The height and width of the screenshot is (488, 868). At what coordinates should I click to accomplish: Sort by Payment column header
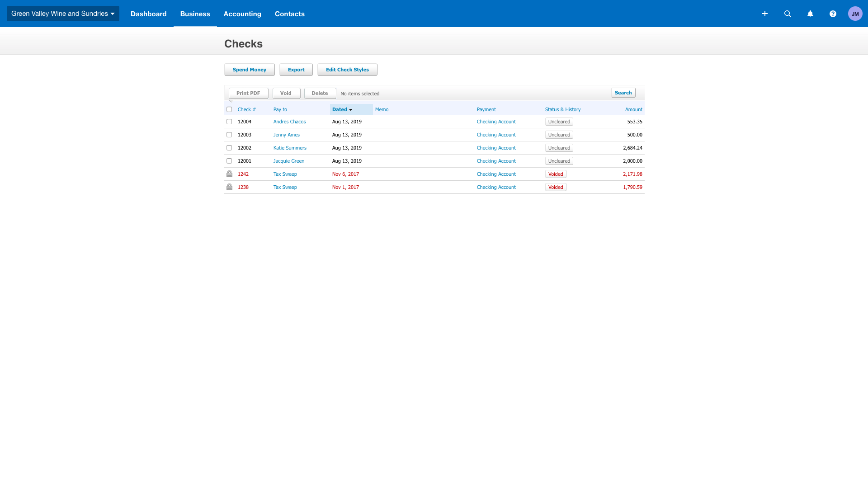(486, 109)
